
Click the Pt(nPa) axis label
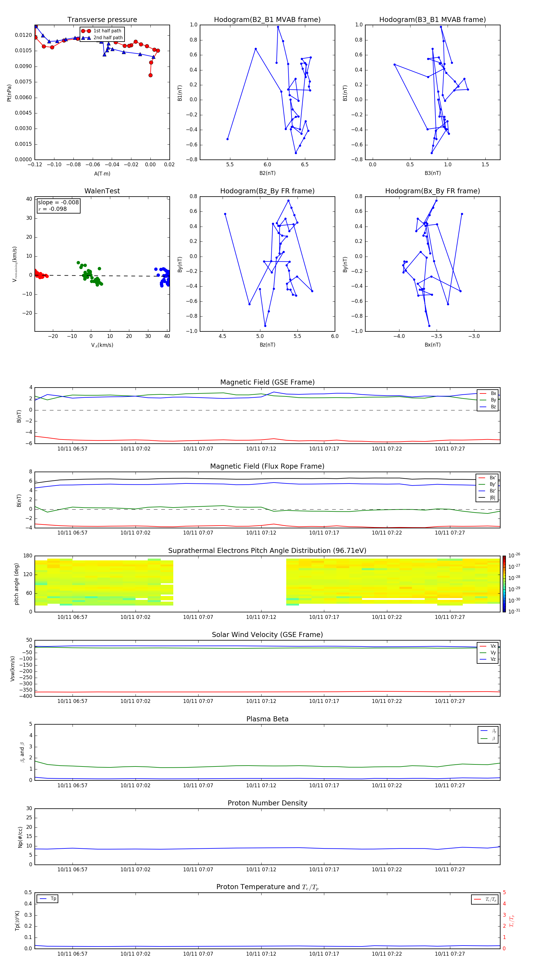tap(9, 93)
